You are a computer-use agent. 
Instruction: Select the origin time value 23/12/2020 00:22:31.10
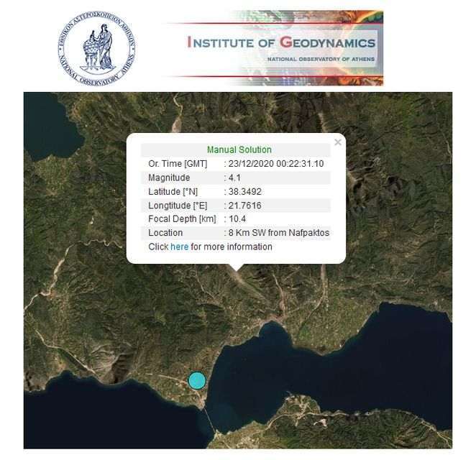tap(276, 164)
